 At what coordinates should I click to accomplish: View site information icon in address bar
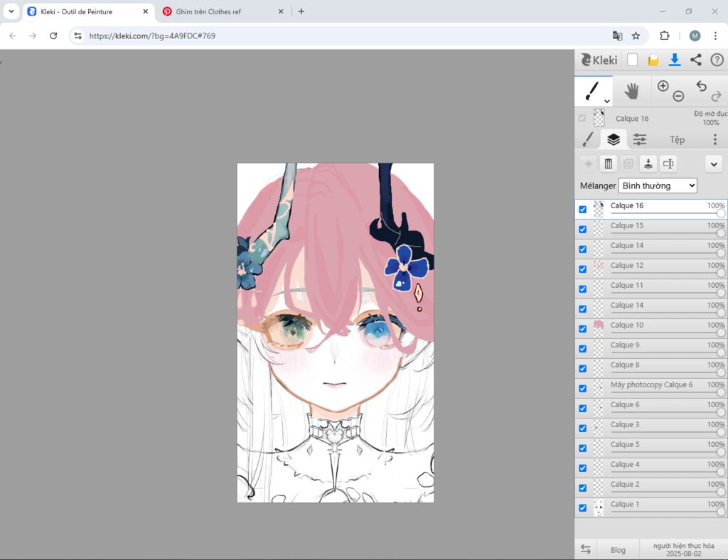click(78, 36)
